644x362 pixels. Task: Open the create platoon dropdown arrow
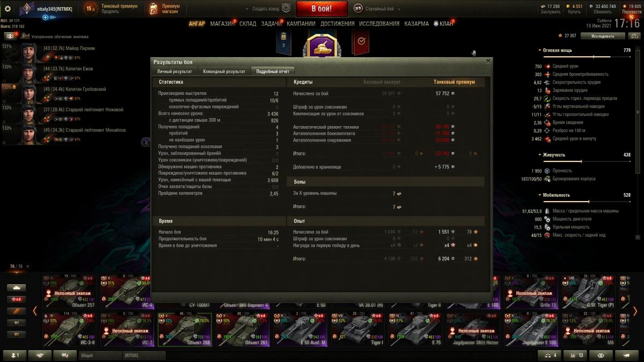point(247,9)
